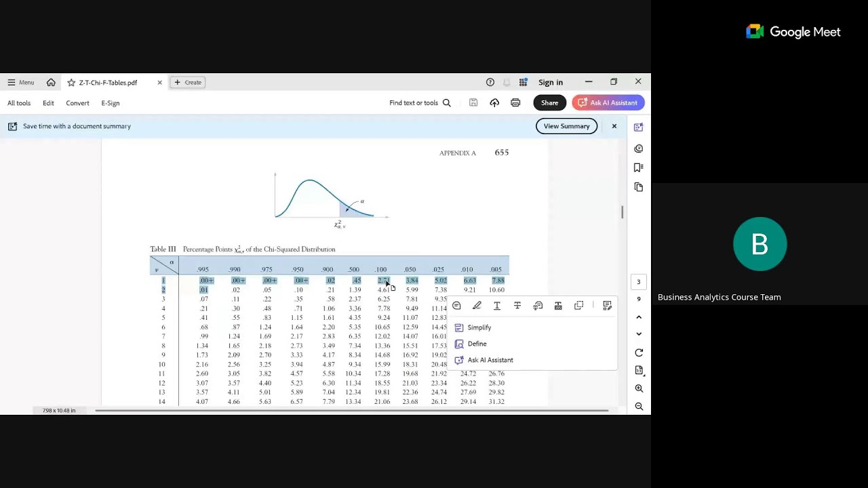This screenshot has height=488, width=868.
Task: Open the generative summary side panel icon
Action: (638, 127)
